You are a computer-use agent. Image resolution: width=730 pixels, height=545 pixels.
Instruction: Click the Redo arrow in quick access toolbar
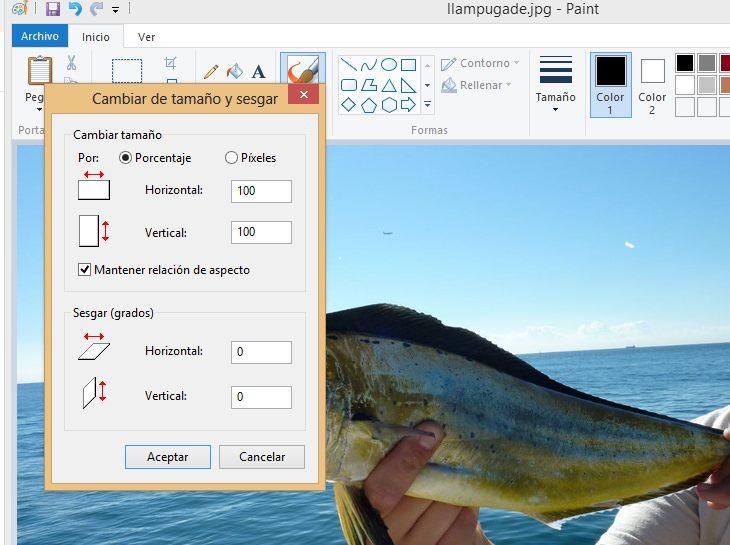[x=96, y=8]
